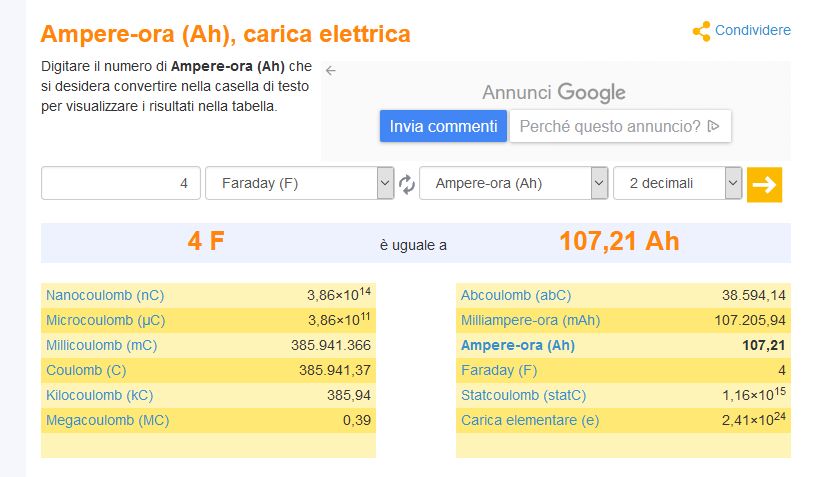The width and height of the screenshot is (816, 477).
Task: Click the Millicoulomb value 385.941.366
Action: click(331, 345)
